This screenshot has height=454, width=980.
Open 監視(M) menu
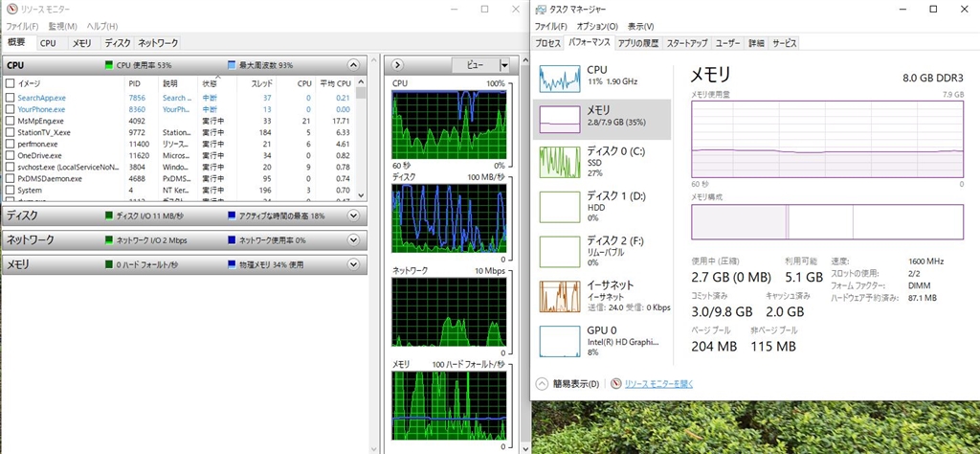pyautogui.click(x=62, y=26)
